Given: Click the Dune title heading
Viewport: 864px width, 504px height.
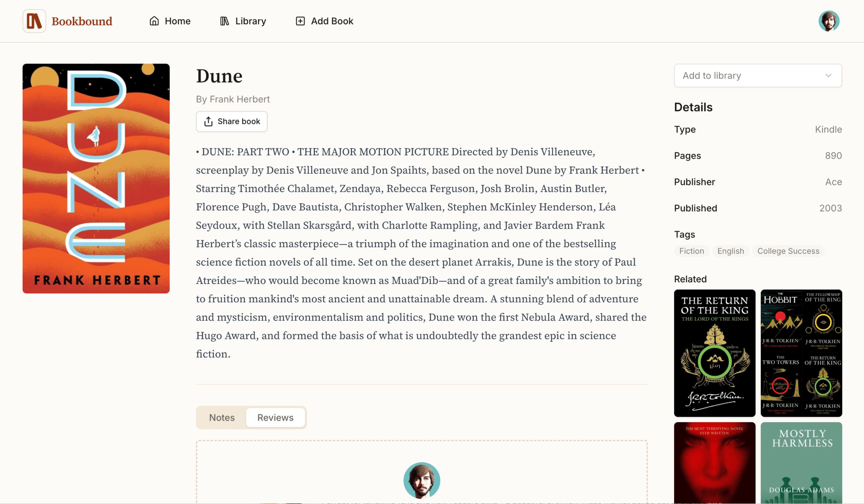Looking at the screenshot, I should (219, 76).
